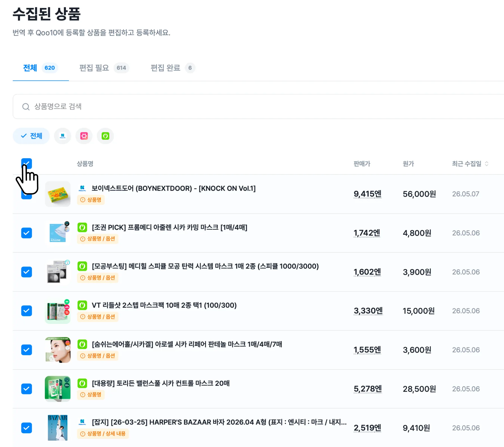
Task: Open [모공부스팅] 메디힐 스피큘 product title
Action: click(x=205, y=266)
